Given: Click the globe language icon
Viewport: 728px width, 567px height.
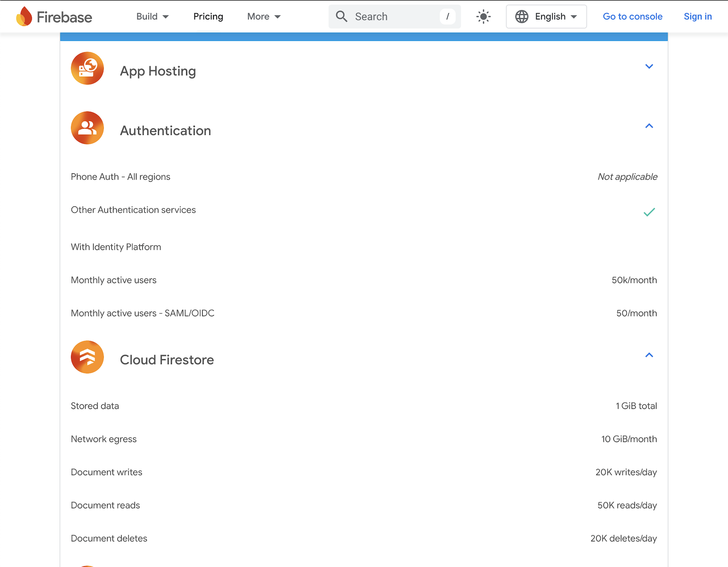Looking at the screenshot, I should [x=522, y=17].
